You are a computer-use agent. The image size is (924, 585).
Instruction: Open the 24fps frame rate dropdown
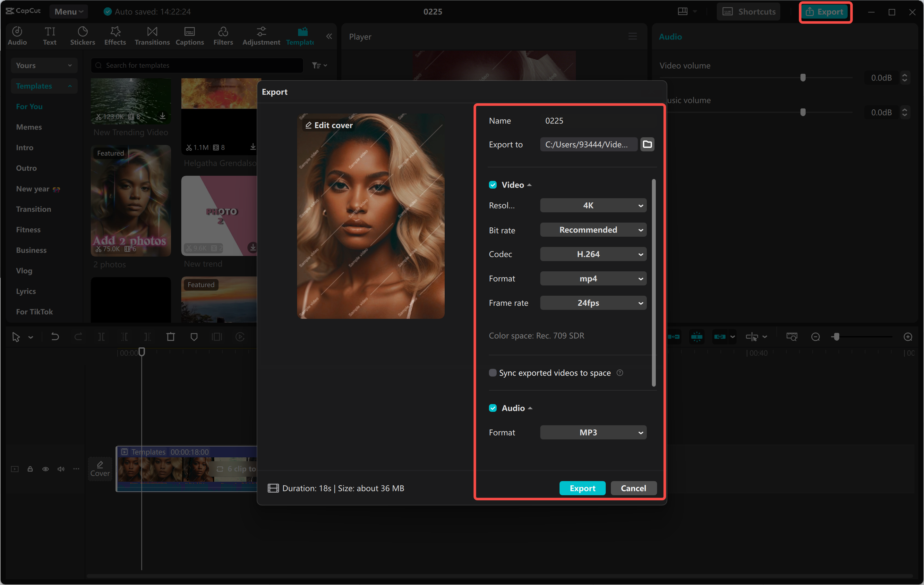click(593, 303)
